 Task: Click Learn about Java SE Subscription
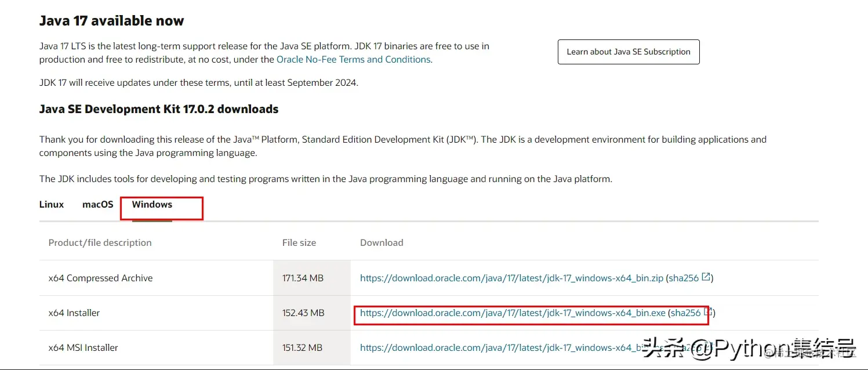(629, 52)
